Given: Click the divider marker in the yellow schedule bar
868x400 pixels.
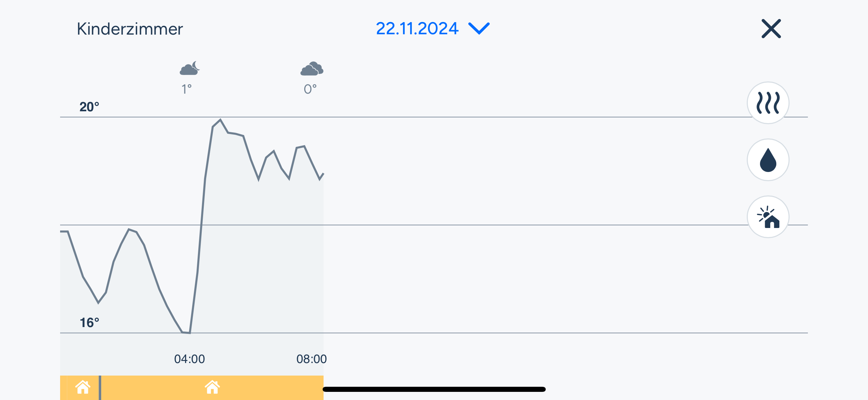Looking at the screenshot, I should pos(100,388).
